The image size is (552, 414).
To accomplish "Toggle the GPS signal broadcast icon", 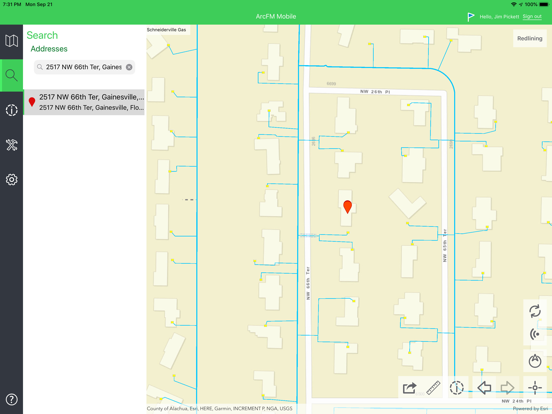I will point(535,334).
